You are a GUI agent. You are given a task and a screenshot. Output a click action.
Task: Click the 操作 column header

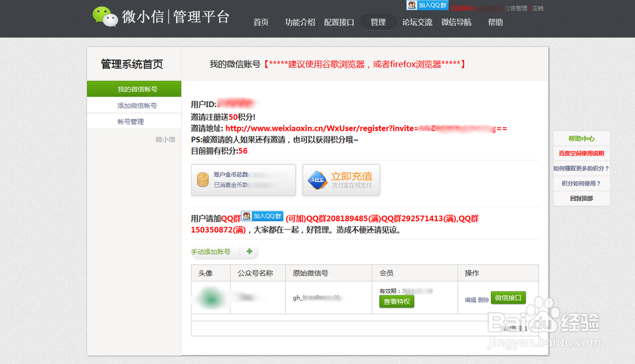[x=472, y=273]
